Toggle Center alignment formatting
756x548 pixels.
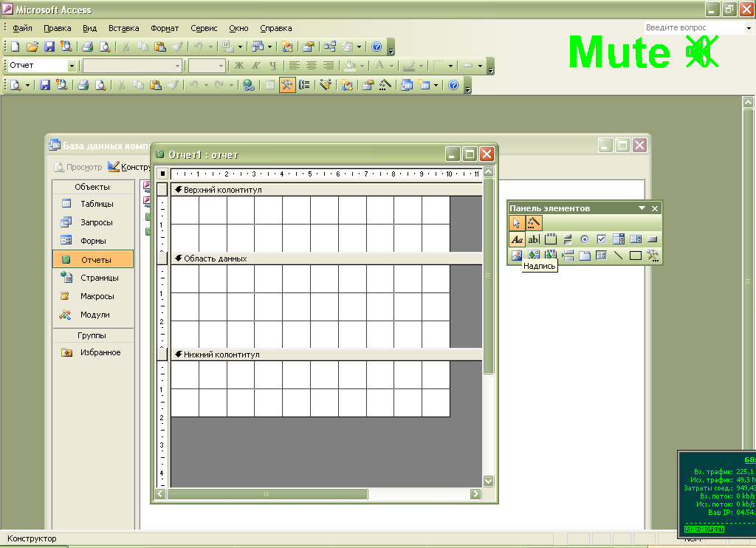coord(311,66)
